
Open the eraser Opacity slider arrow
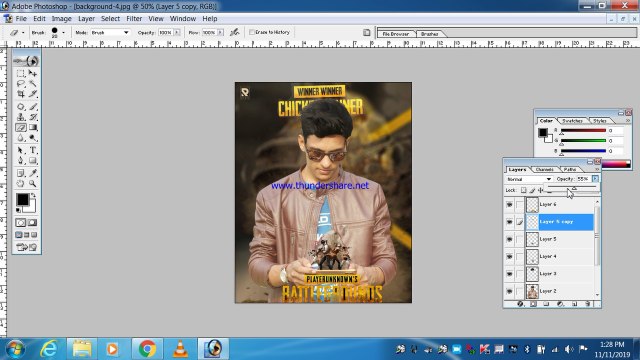click(177, 32)
